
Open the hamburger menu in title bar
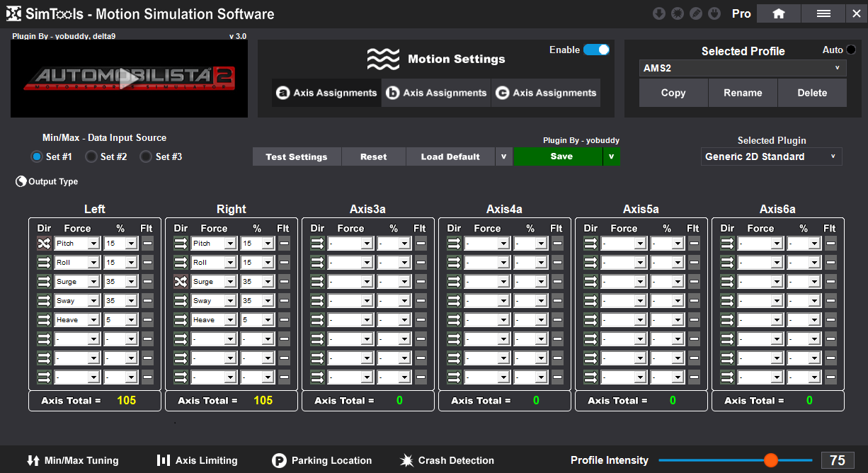pyautogui.click(x=823, y=13)
